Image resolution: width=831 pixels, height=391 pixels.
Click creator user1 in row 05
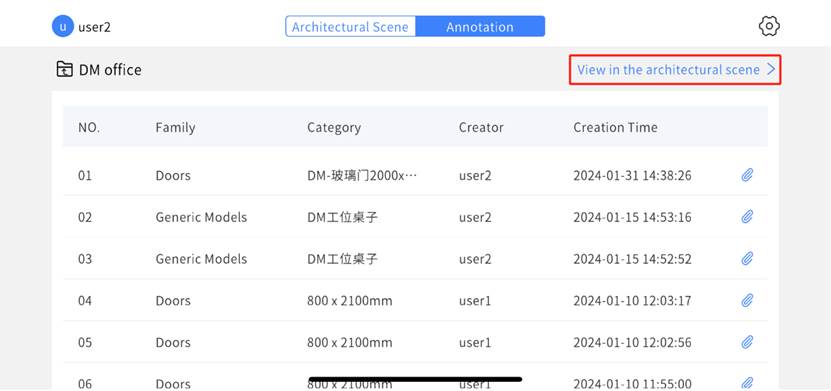475,342
